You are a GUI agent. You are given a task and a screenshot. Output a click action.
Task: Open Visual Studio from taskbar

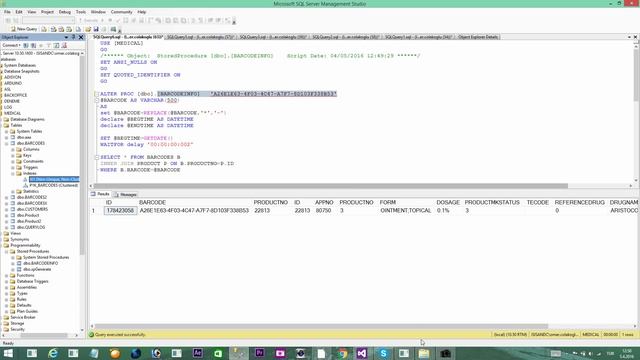(362, 353)
